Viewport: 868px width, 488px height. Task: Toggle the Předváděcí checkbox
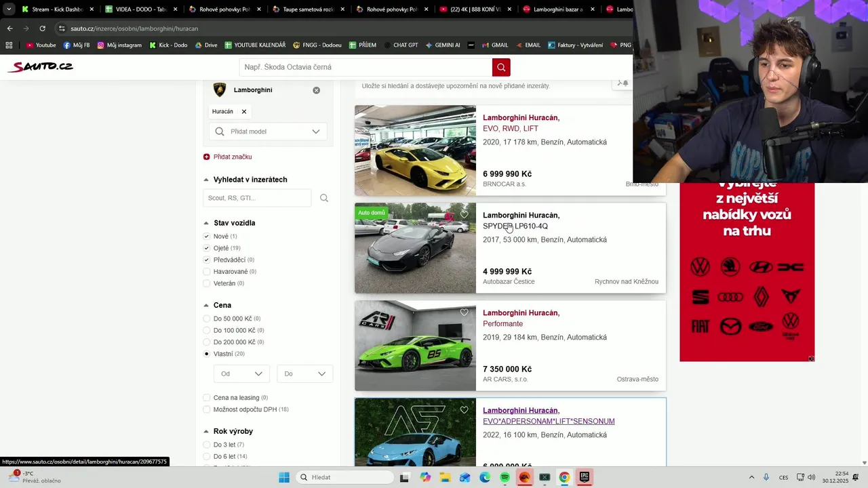point(207,260)
